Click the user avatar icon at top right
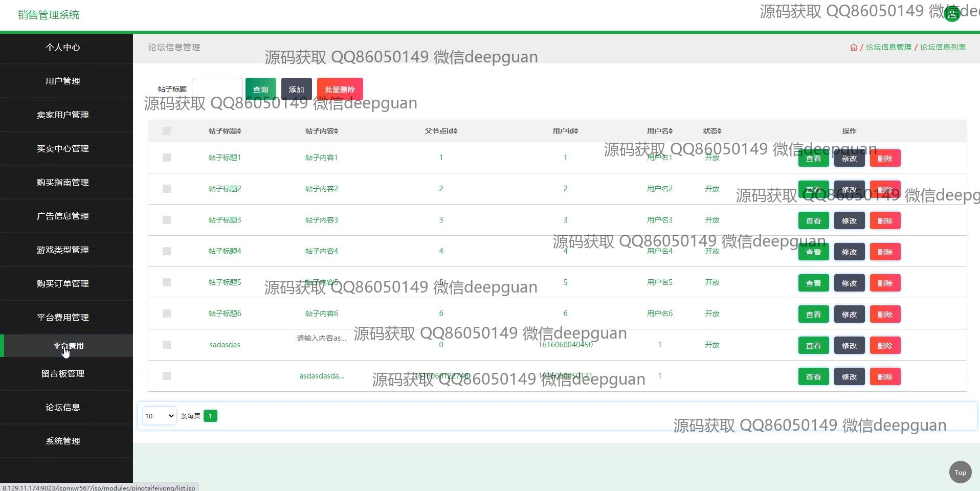The image size is (980, 491). 952,14
